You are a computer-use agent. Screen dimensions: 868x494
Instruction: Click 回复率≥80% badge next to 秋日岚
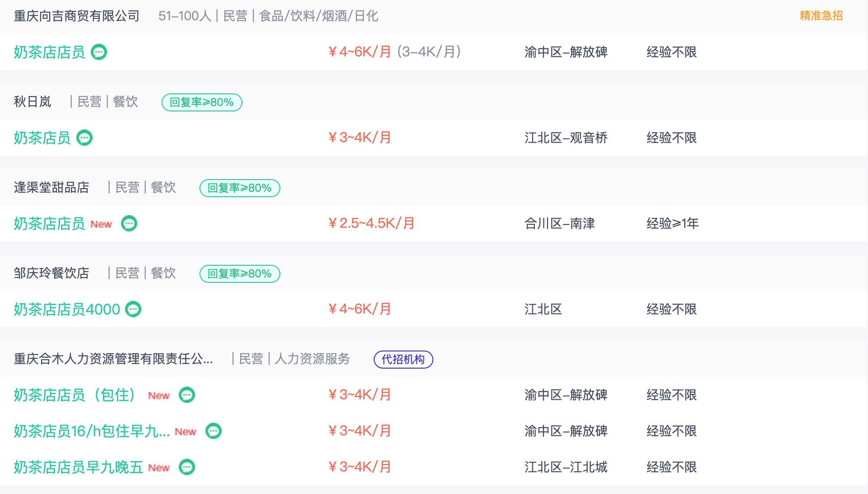pos(202,102)
